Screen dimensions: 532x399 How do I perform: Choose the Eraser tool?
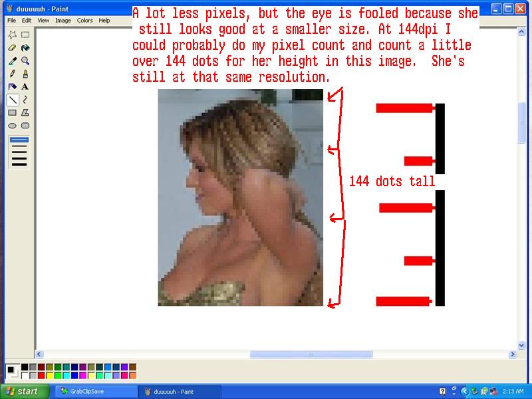[13, 48]
